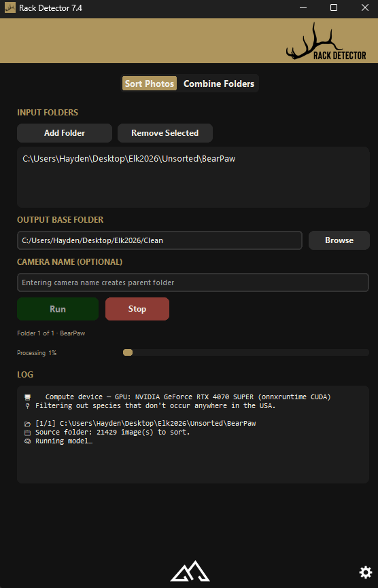Click the open folder icon in log
This screenshot has height=588, width=378.
(27, 424)
